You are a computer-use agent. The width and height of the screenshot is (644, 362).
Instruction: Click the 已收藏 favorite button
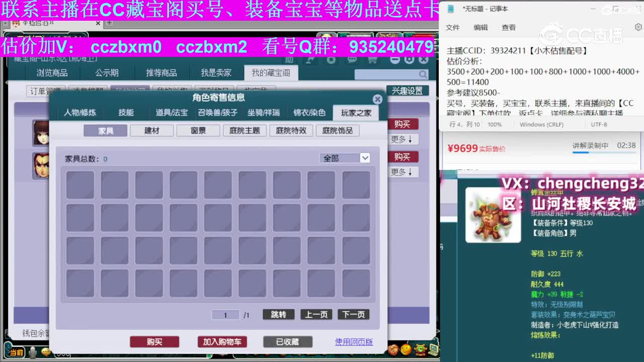[x=287, y=342]
